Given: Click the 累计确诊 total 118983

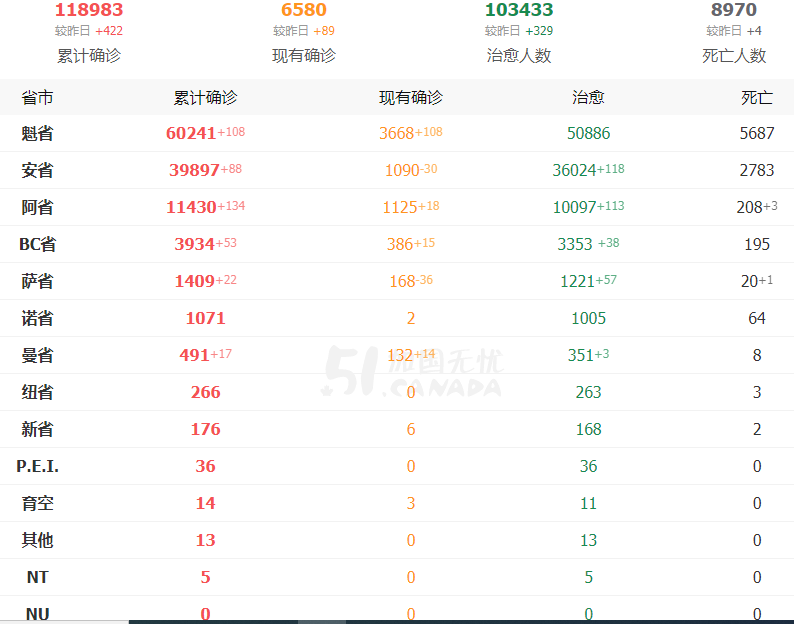Looking at the screenshot, I should click(x=89, y=10).
